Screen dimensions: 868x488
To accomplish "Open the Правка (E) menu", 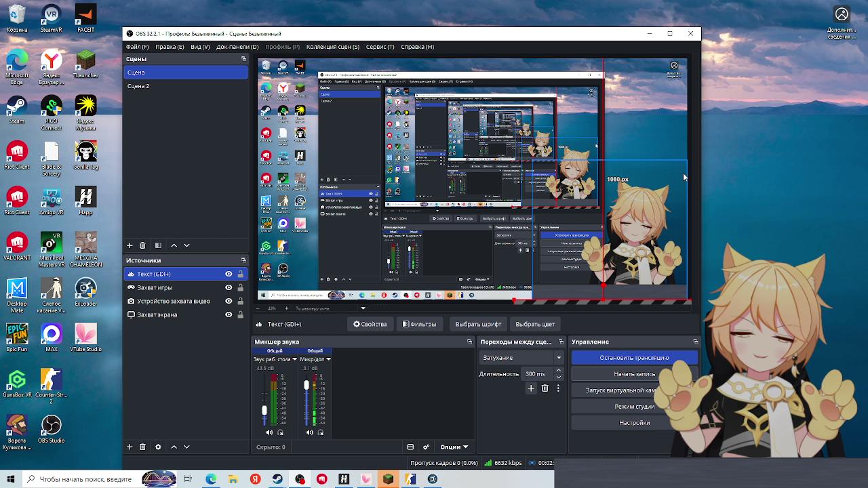I will [170, 47].
